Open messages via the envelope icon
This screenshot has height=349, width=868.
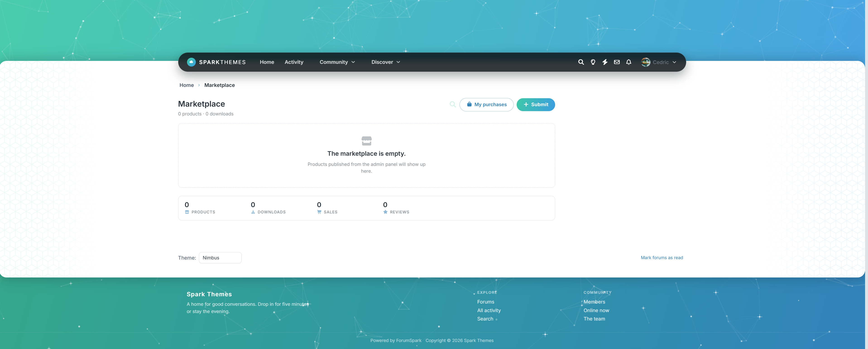[x=617, y=62]
